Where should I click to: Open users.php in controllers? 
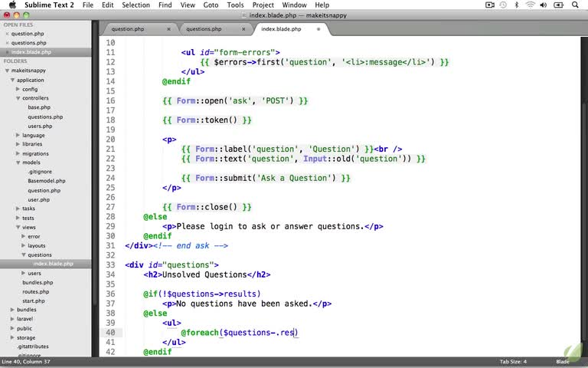tap(40, 127)
